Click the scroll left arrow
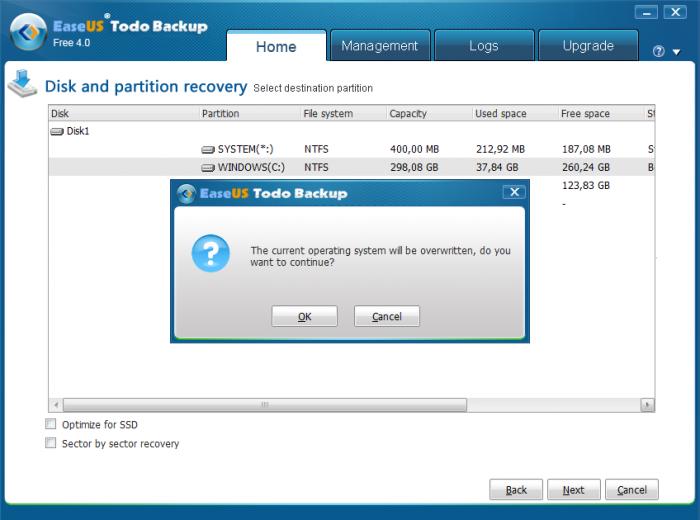700x520 pixels. point(56,405)
